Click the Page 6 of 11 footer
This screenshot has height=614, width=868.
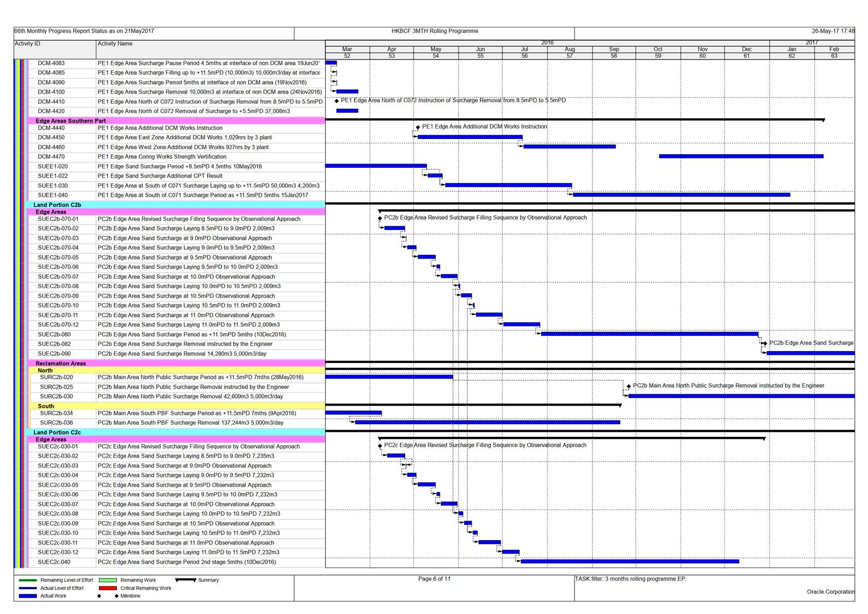[x=435, y=578]
